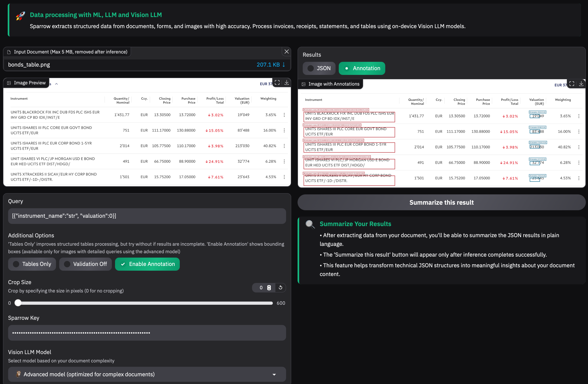This screenshot has height=384, width=588.
Task: Open fullscreen view of annotated image
Action: (572, 84)
